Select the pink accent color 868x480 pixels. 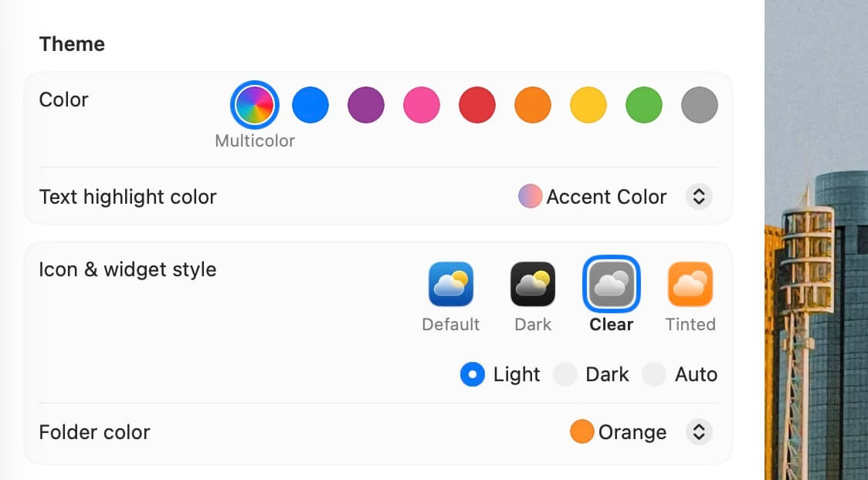[422, 105]
